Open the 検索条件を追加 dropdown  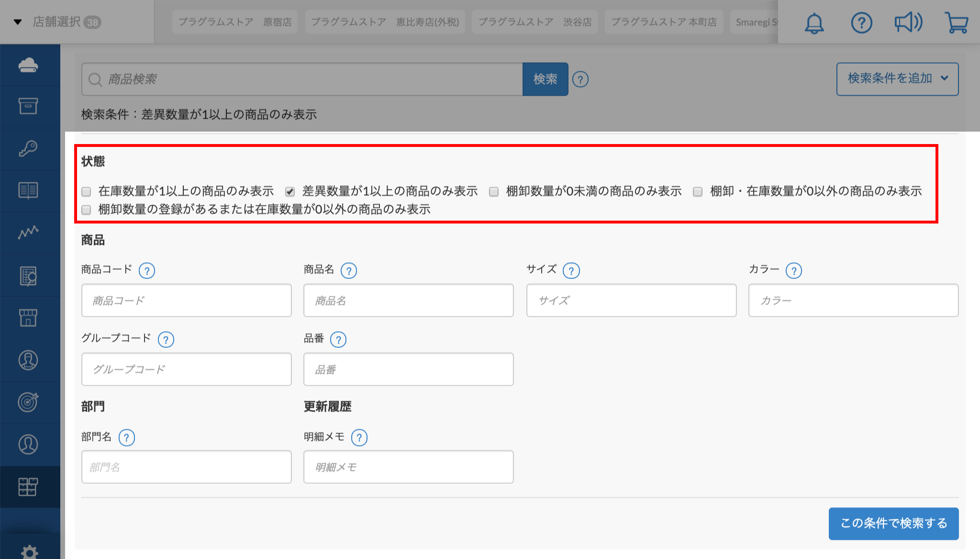tap(897, 79)
